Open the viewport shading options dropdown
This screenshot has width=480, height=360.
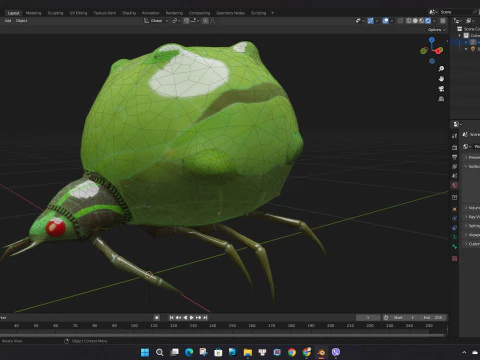click(x=434, y=21)
